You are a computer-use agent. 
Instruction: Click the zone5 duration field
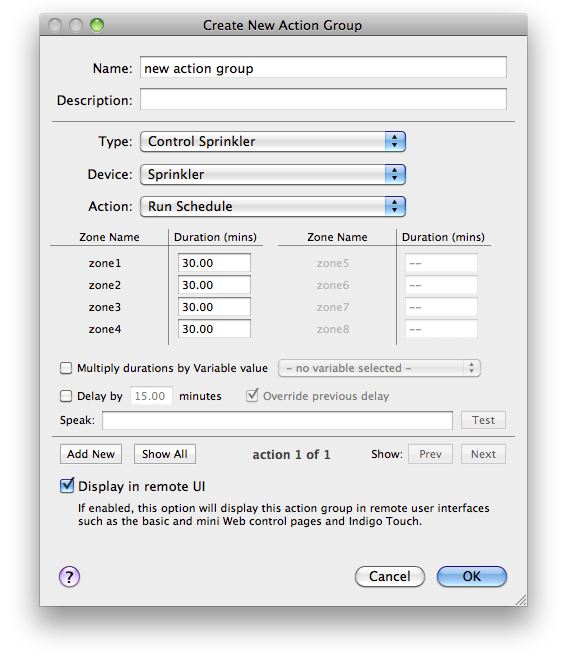(x=441, y=263)
